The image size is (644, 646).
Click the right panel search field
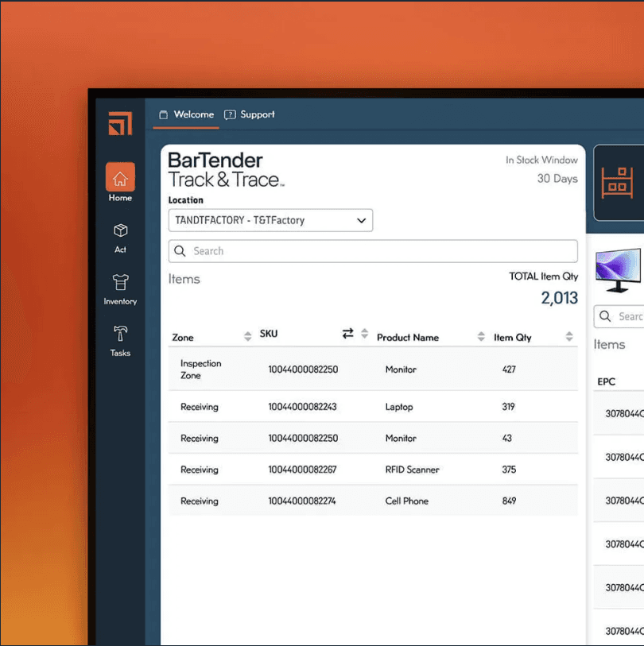pos(619,316)
